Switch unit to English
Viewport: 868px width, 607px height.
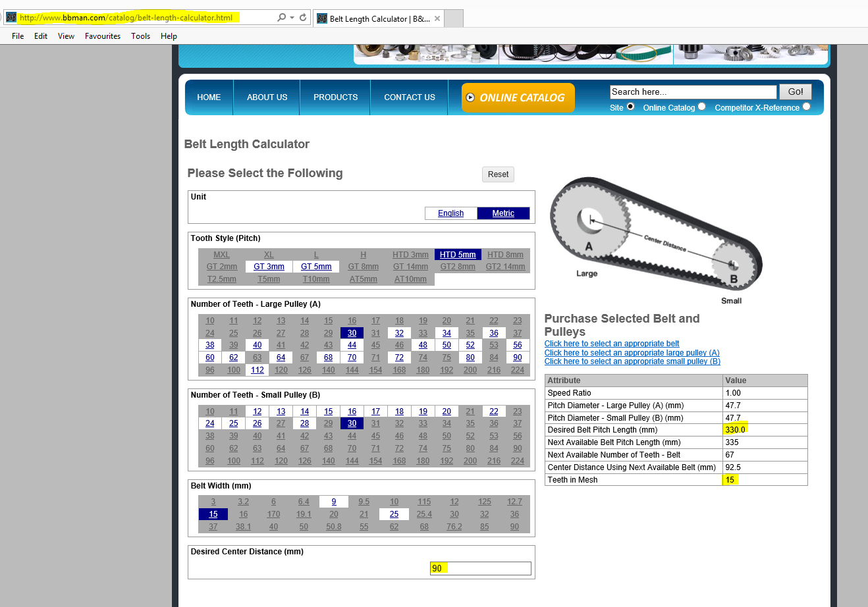450,213
